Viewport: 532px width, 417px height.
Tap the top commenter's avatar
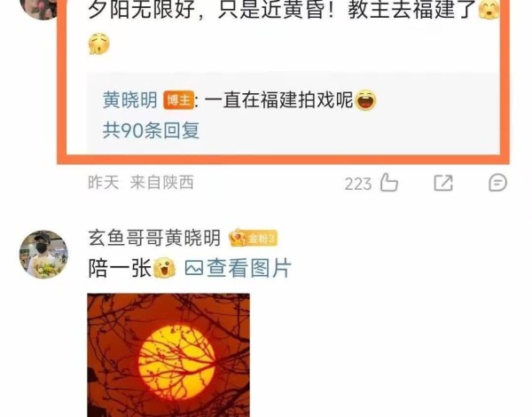(38, 9)
